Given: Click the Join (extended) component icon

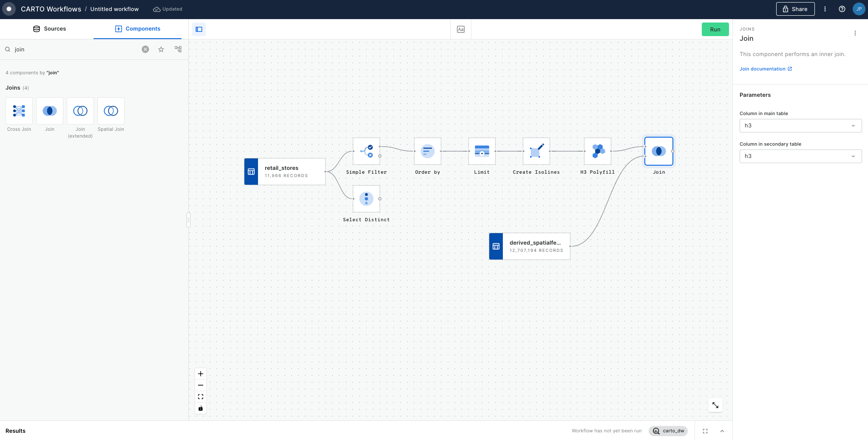Looking at the screenshot, I should tap(80, 111).
